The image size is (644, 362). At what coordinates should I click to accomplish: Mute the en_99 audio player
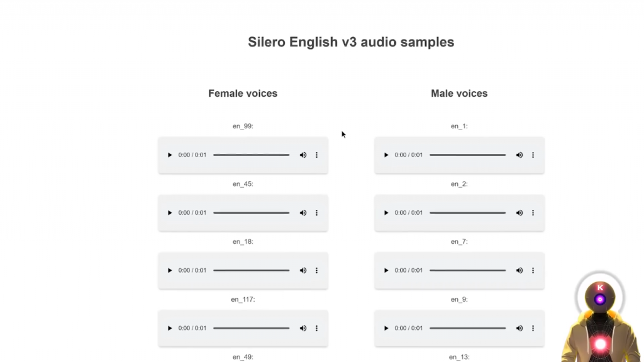[303, 155]
